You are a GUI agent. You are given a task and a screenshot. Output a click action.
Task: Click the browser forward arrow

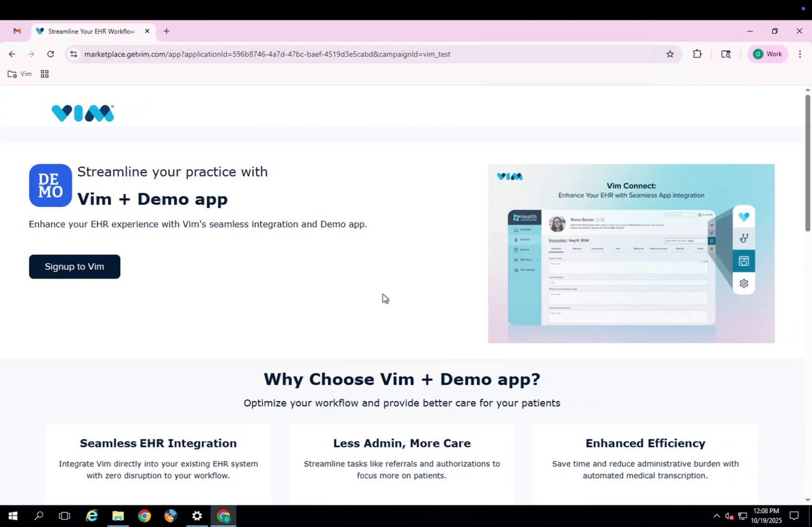click(31, 54)
